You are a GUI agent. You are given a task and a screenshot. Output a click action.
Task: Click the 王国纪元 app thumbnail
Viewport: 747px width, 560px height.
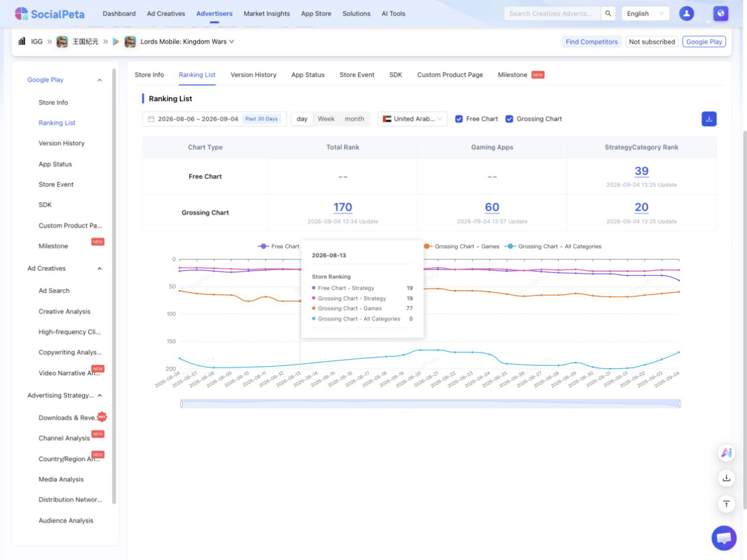(x=62, y=42)
